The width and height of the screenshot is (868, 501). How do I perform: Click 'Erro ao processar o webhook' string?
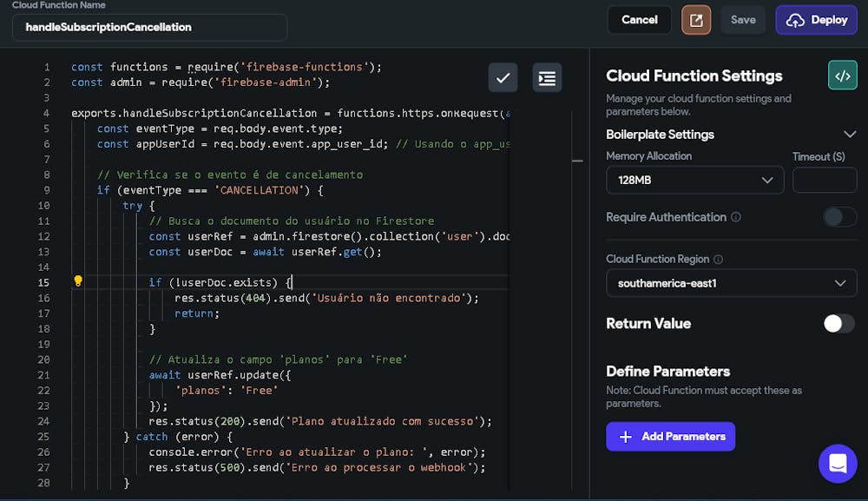379,467
